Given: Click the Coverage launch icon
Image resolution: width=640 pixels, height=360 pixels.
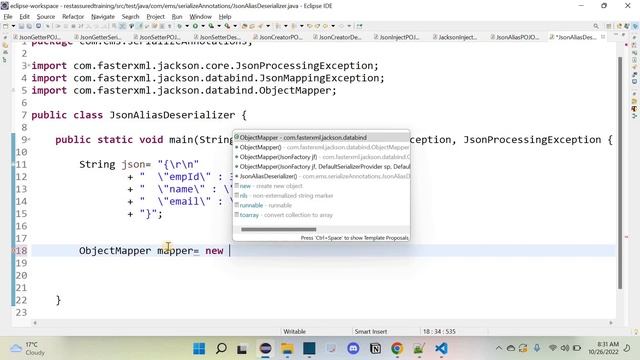Looking at the screenshot, I should click(211, 26).
